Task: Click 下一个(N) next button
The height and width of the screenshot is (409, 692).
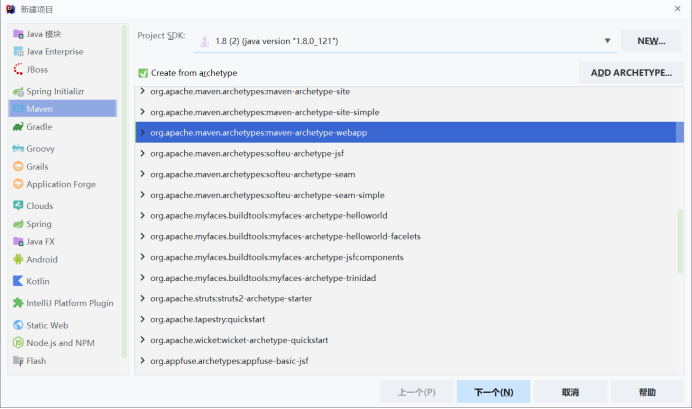Action: point(493,392)
